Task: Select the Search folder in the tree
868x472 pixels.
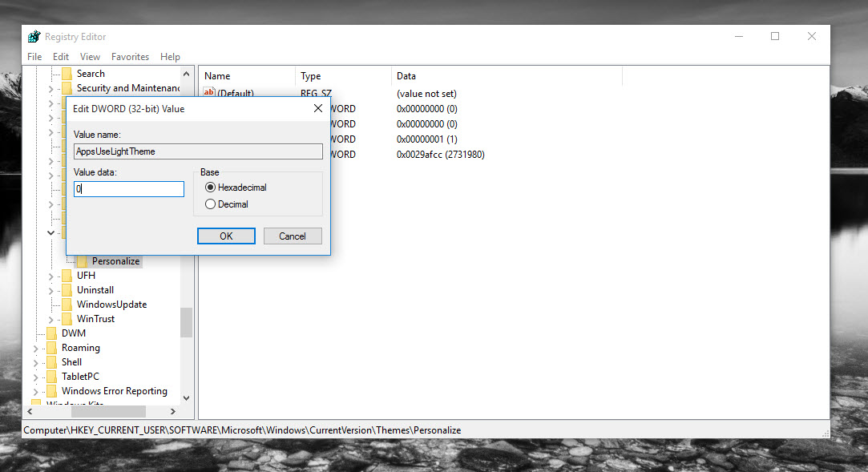Action: pyautogui.click(x=91, y=74)
